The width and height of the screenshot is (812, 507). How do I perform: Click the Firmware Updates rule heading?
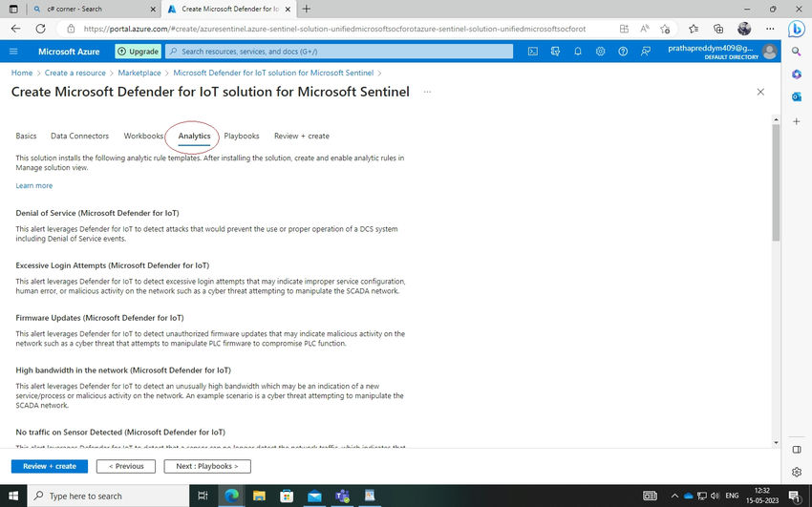99,318
